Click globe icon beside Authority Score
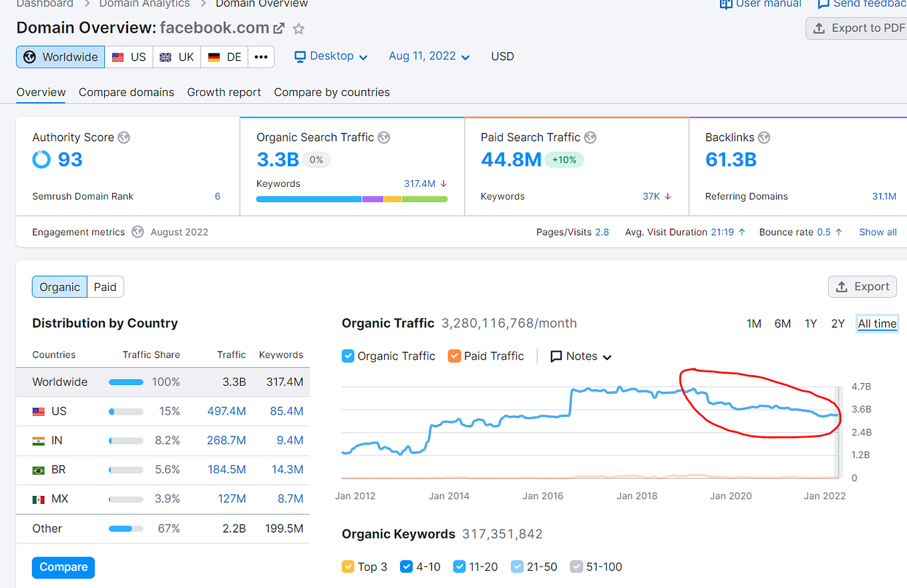 click(x=124, y=137)
